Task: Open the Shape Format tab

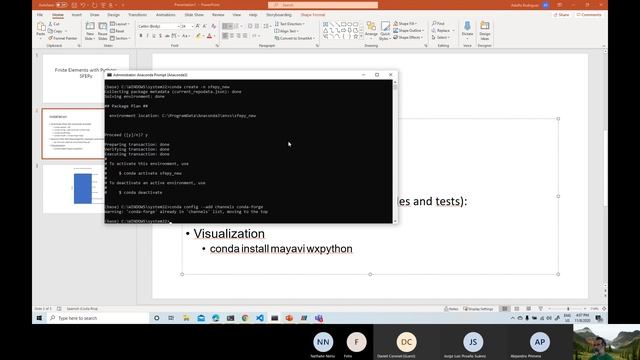Action: 313,15
